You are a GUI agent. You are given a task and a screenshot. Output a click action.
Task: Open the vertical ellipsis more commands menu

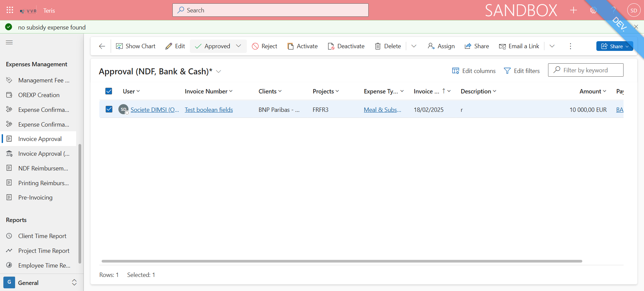(571, 46)
